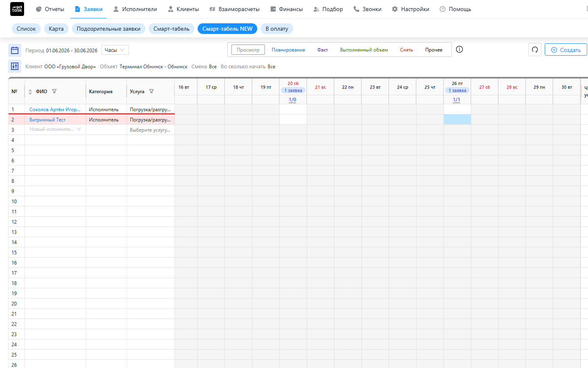Open the filters settings icon
Image resolution: width=588 pixels, height=368 pixels.
[15, 66]
